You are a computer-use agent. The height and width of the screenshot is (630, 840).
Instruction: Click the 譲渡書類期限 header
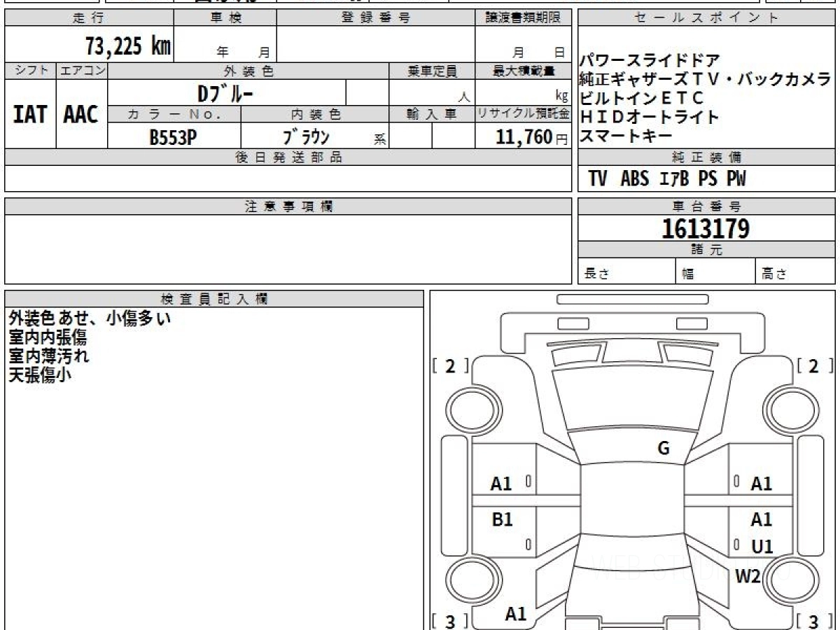pyautogui.click(x=524, y=18)
